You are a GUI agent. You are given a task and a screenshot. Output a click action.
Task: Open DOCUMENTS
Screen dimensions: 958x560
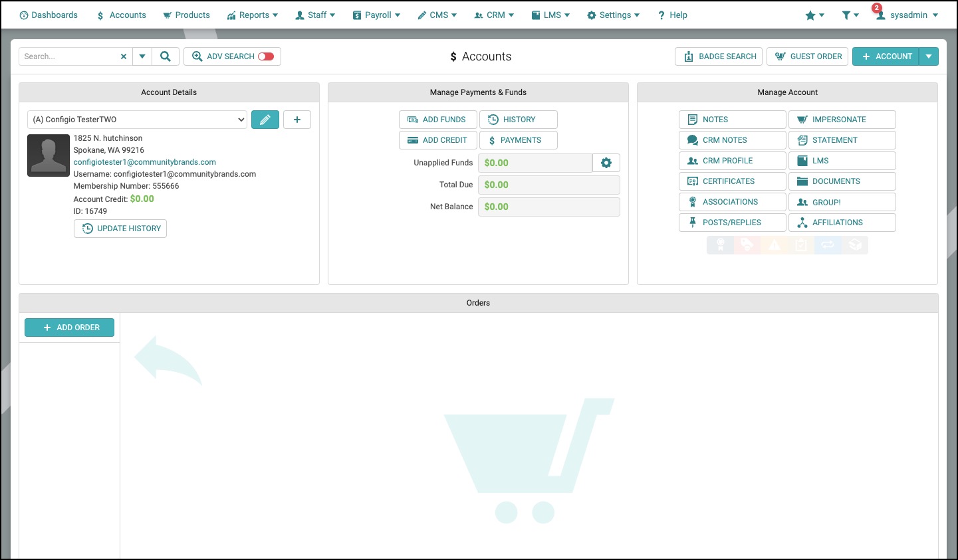(842, 181)
